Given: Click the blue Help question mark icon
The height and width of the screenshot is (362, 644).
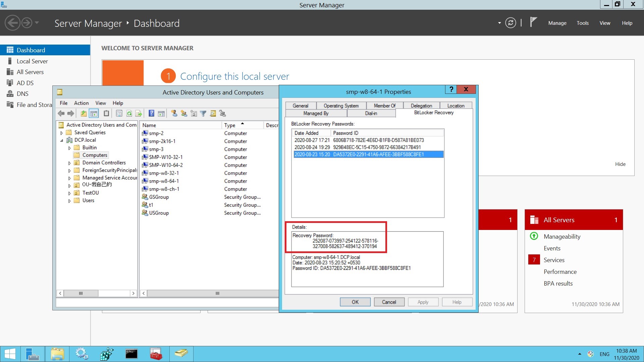Looking at the screenshot, I should point(152,114).
